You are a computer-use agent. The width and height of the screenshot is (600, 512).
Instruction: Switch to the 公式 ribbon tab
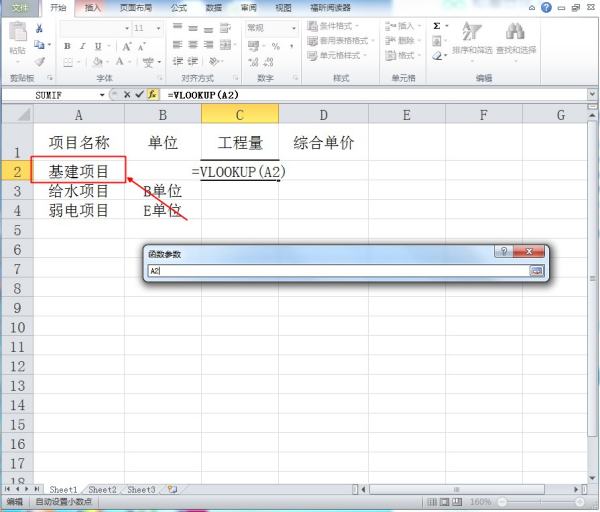178,7
